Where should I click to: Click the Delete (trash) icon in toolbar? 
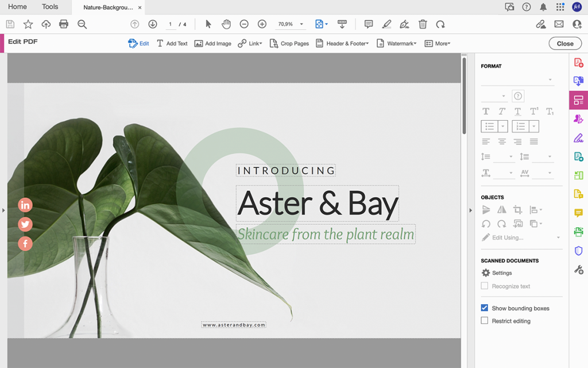pos(423,24)
